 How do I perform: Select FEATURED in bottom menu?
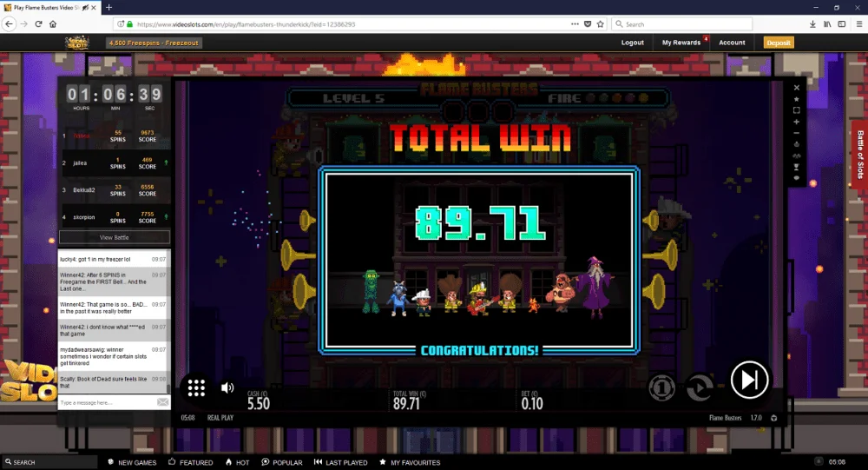pos(190,462)
